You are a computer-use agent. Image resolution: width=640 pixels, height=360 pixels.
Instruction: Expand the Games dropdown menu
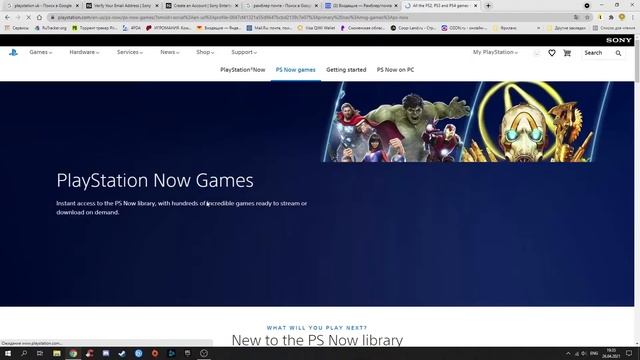click(40, 52)
